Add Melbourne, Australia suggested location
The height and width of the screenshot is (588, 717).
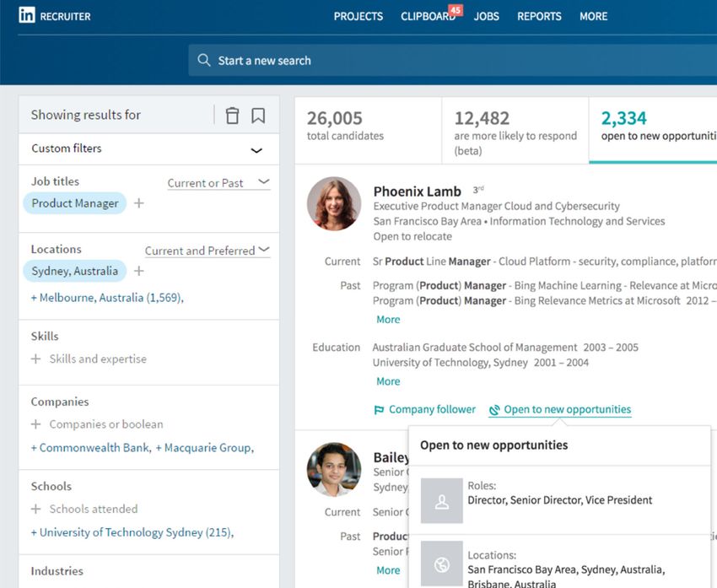tap(107, 298)
